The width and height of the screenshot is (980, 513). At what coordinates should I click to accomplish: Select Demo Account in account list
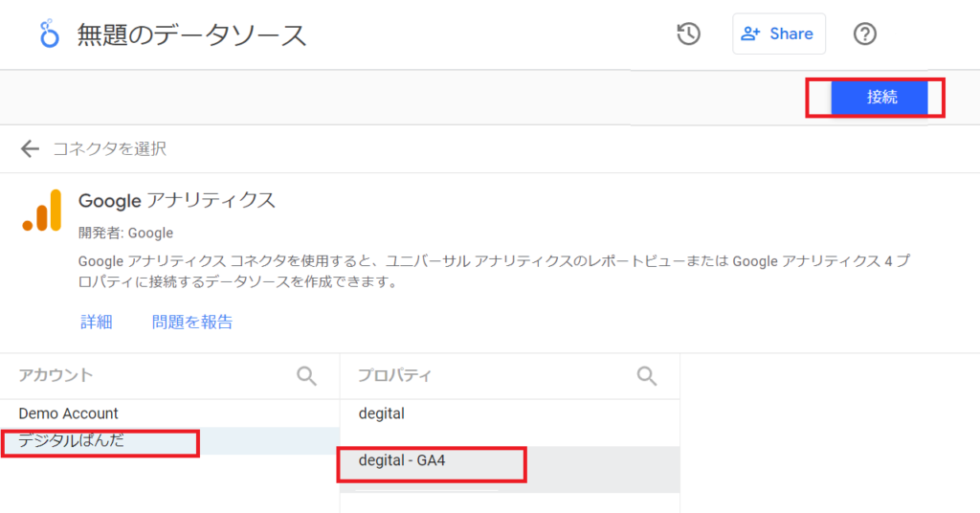click(x=69, y=413)
